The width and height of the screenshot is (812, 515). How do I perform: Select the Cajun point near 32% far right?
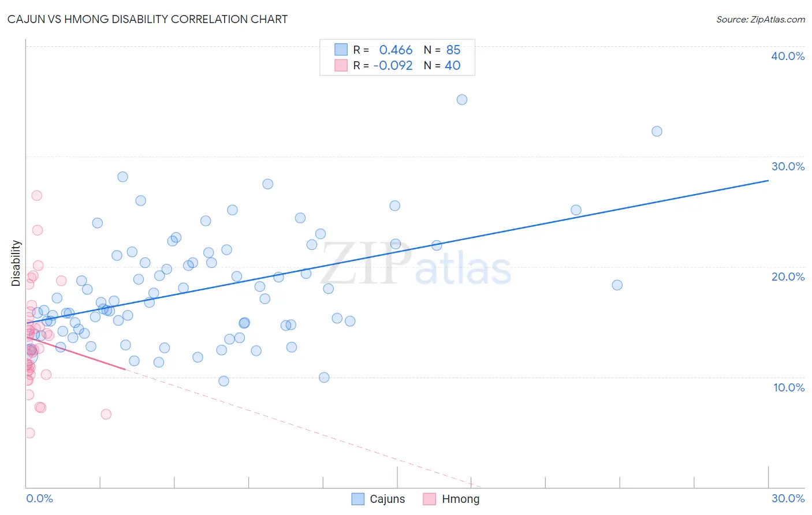pyautogui.click(x=657, y=131)
